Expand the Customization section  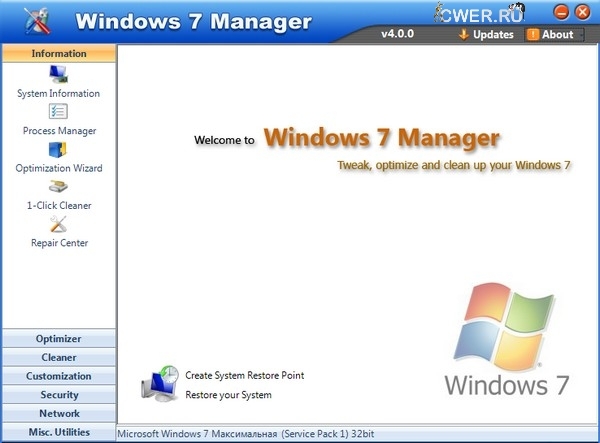pos(58,376)
